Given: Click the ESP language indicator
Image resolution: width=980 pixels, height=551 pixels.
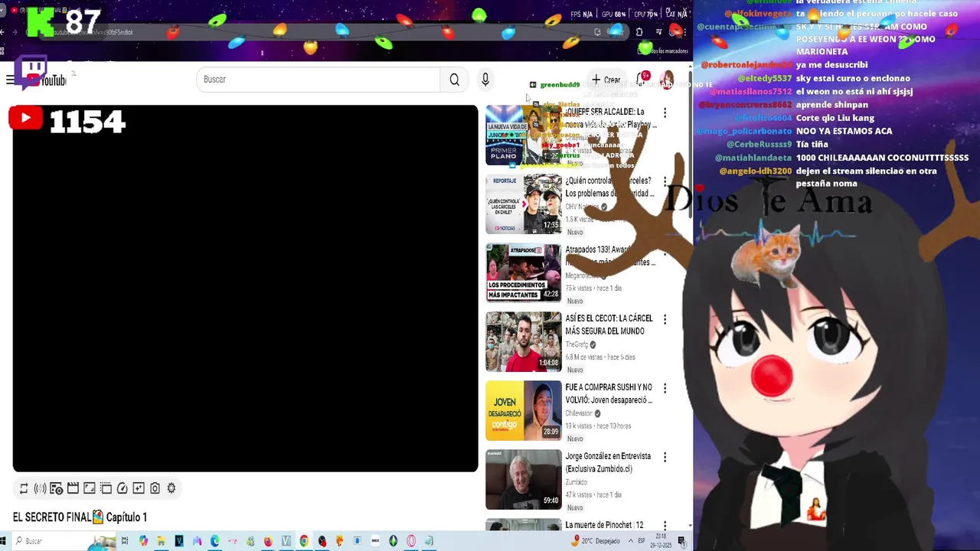Looking at the screenshot, I should click(x=642, y=540).
